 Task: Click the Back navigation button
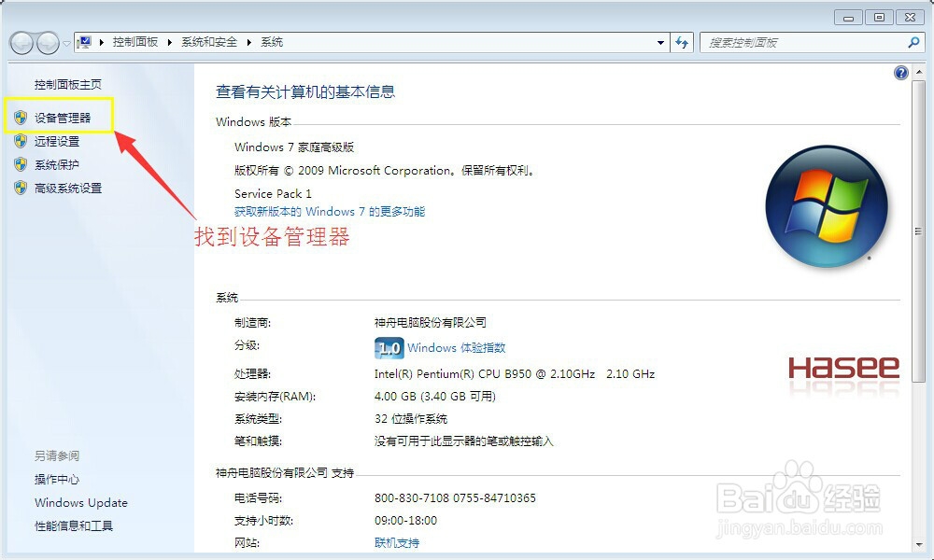pos(21,43)
